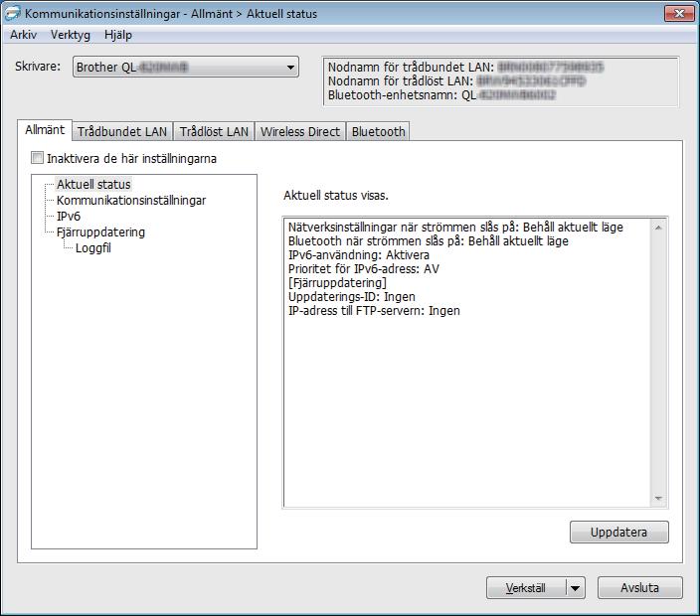Select Aktuell status in the tree
Viewport: 700px width, 616px height.
[x=93, y=184]
